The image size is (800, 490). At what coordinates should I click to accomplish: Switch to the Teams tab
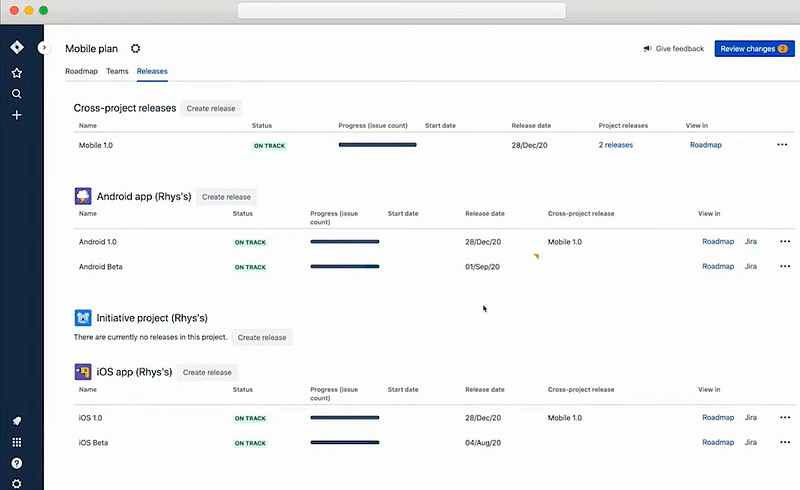(117, 71)
